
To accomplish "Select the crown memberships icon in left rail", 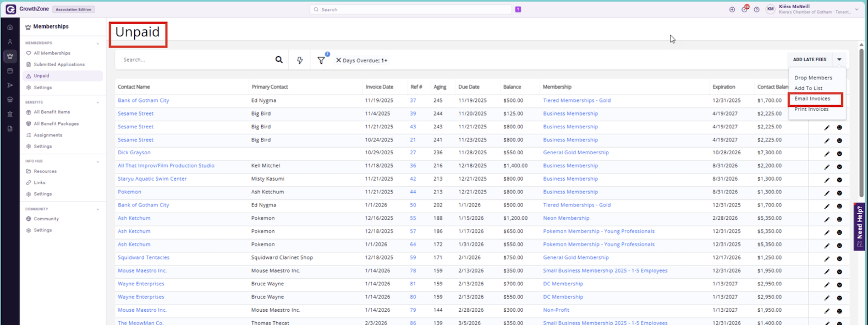I will click(10, 56).
